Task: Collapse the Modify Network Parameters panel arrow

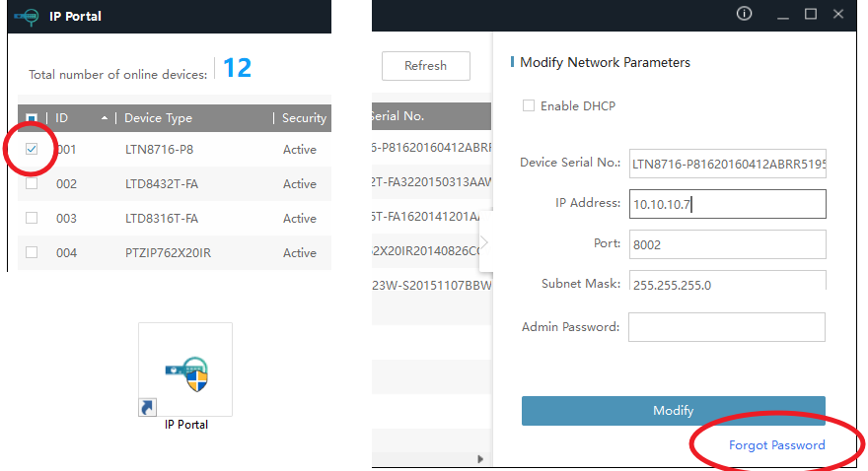Action: (x=484, y=242)
